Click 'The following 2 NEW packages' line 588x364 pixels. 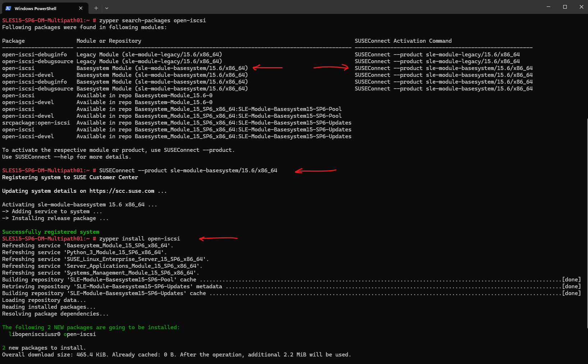click(x=91, y=327)
